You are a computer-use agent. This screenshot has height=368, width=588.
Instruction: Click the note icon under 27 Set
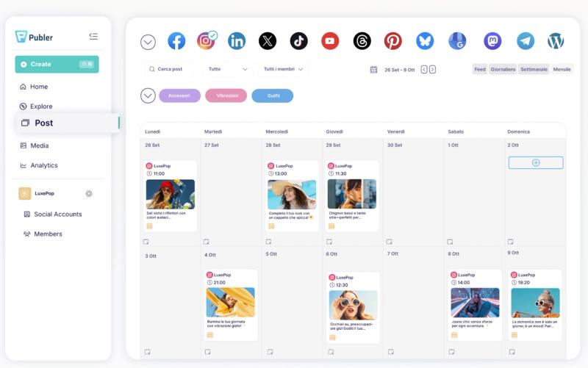[x=207, y=242]
